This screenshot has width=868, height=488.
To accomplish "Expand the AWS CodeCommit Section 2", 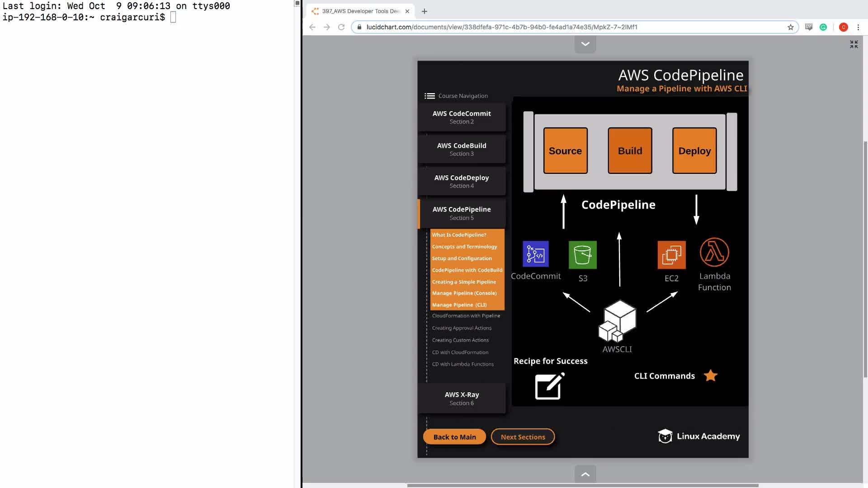I will [x=461, y=117].
